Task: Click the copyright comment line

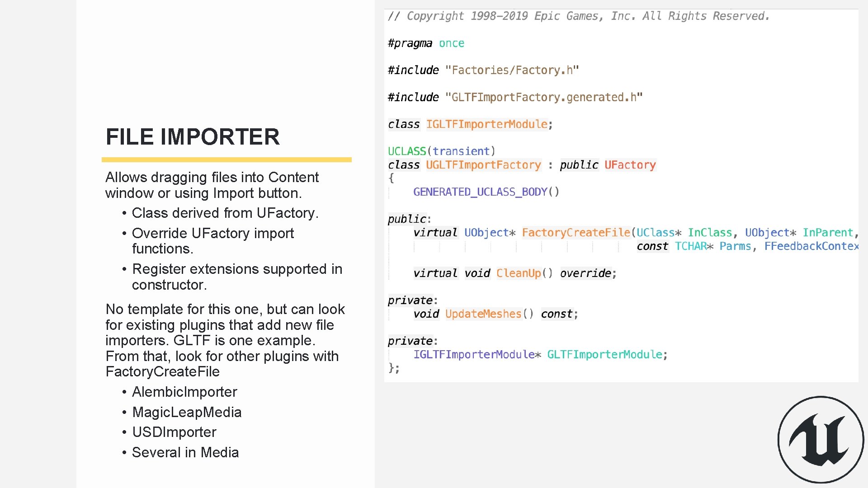Action: click(579, 16)
